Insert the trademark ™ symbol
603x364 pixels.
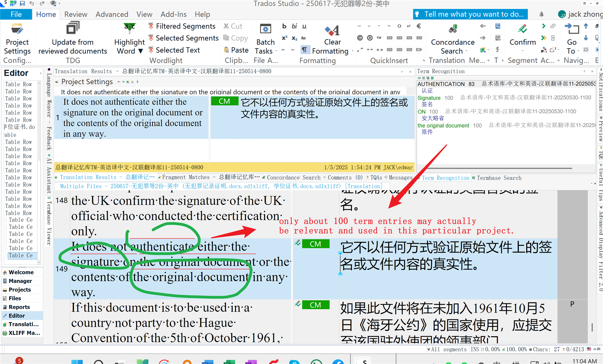point(379,38)
